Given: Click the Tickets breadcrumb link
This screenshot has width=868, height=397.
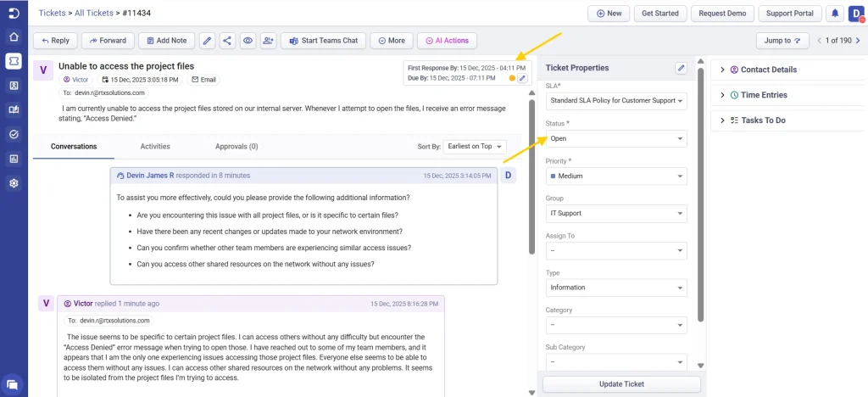Looking at the screenshot, I should point(52,13).
